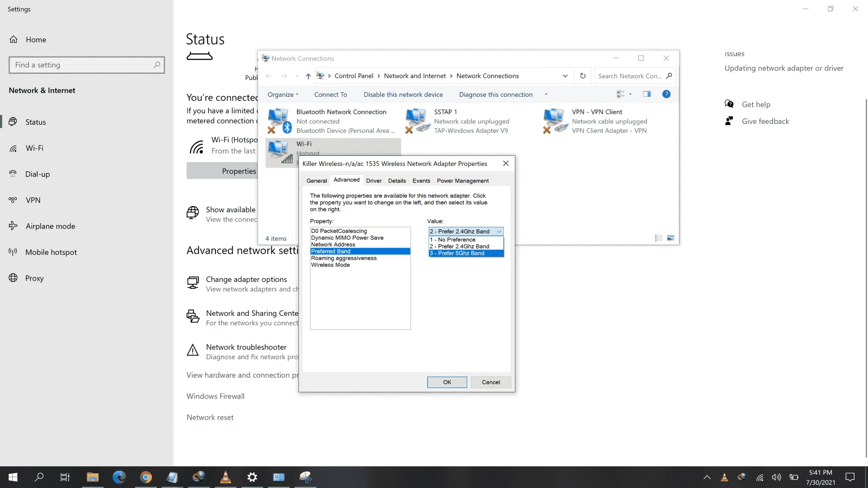This screenshot has height=488, width=868.
Task: Open Task View on the taskbar
Action: pyautogui.click(x=65, y=477)
